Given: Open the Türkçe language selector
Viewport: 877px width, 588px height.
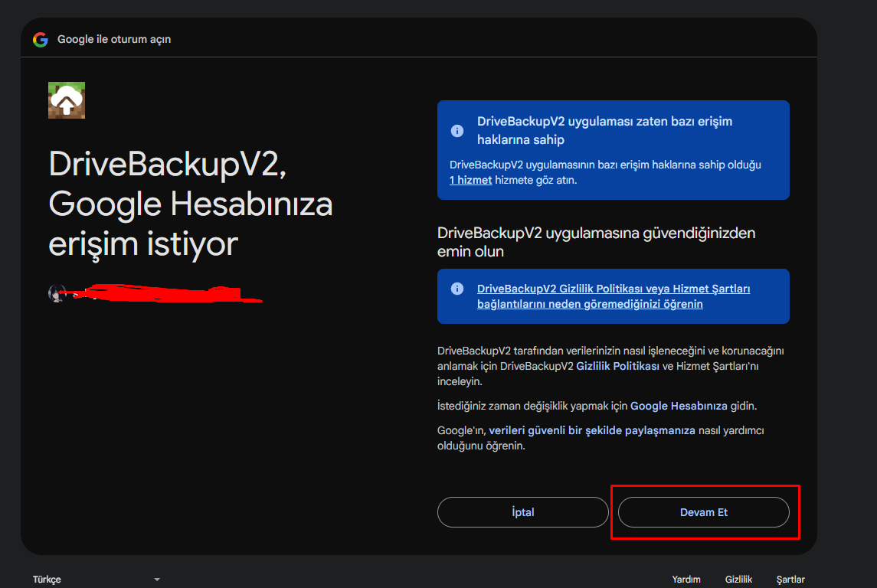Looking at the screenshot, I should click(47, 579).
